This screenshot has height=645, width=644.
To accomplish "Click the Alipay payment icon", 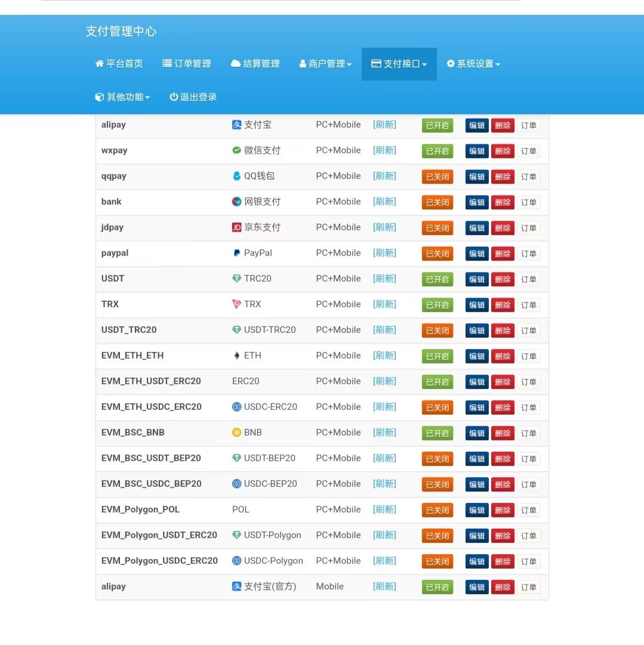I will point(238,125).
